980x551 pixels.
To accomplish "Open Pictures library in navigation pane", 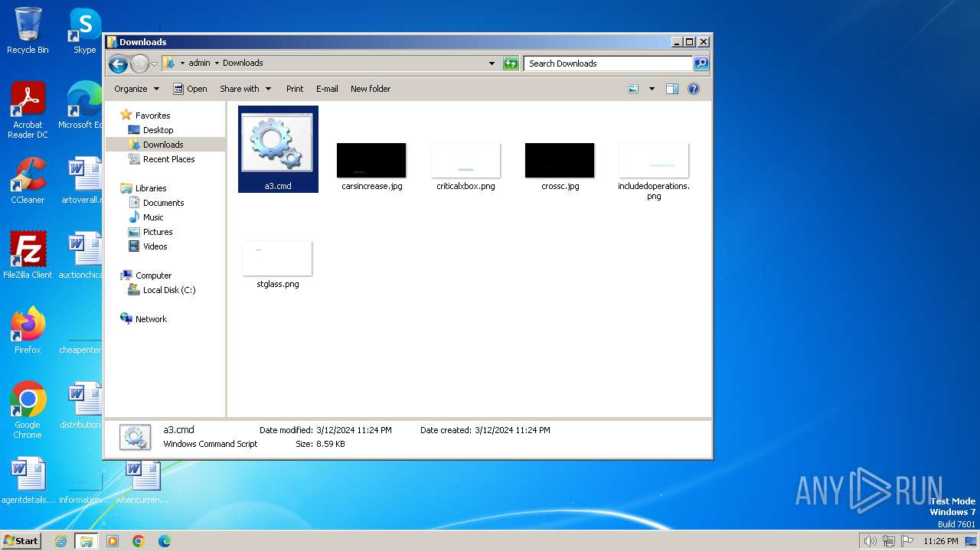I will coord(150,232).
